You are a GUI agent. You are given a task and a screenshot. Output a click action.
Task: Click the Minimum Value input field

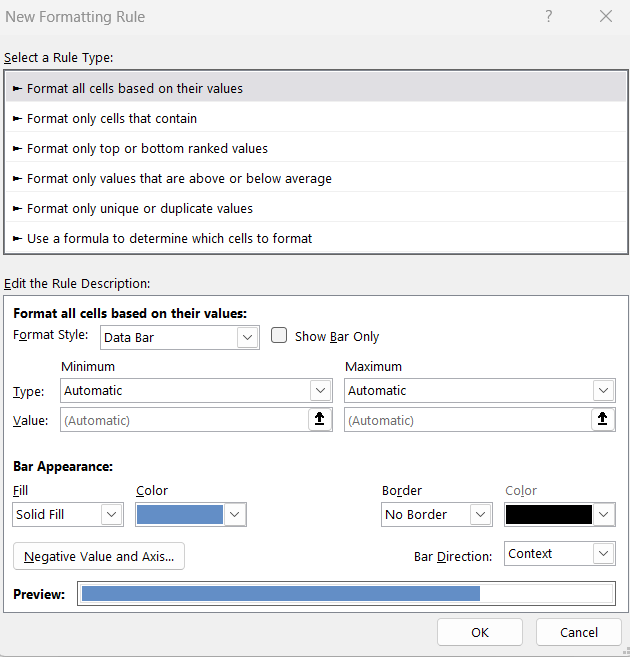[185, 420]
